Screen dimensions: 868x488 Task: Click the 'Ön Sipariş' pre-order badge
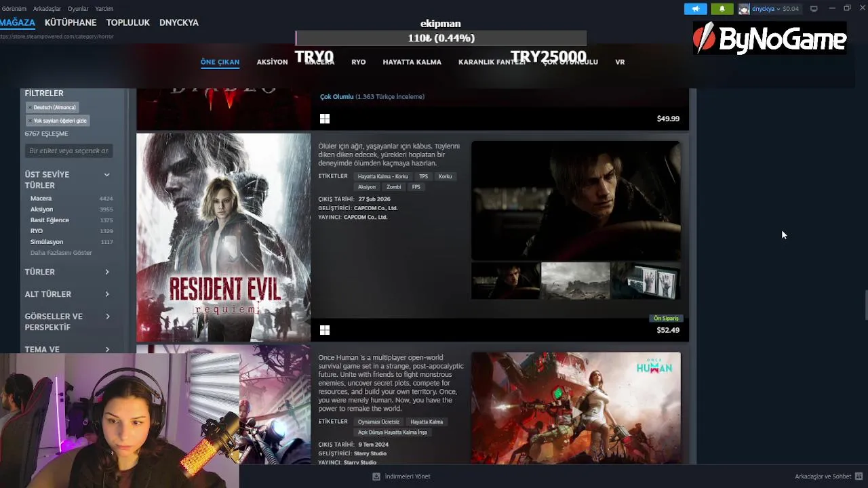[x=666, y=319]
